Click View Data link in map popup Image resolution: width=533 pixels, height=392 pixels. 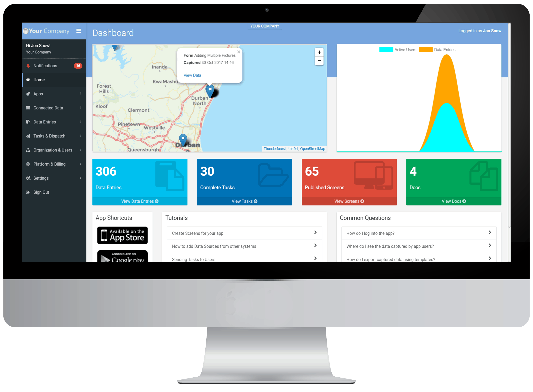coord(192,75)
